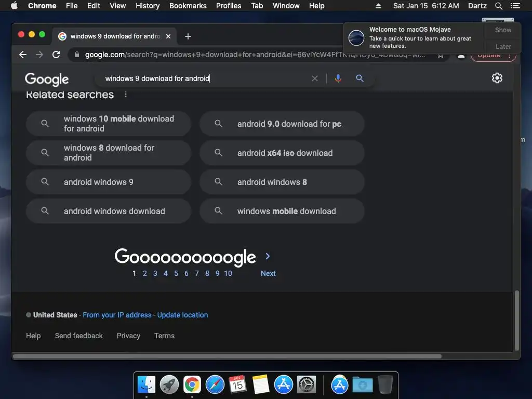Open Safari from the Dock
The height and width of the screenshot is (399, 532).
[x=215, y=385]
